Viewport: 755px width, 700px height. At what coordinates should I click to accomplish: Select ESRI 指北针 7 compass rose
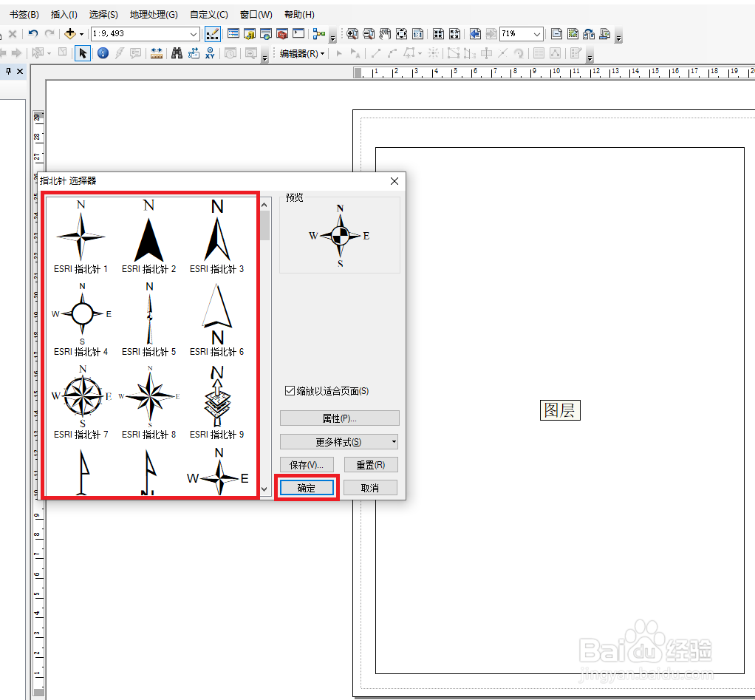tap(81, 402)
